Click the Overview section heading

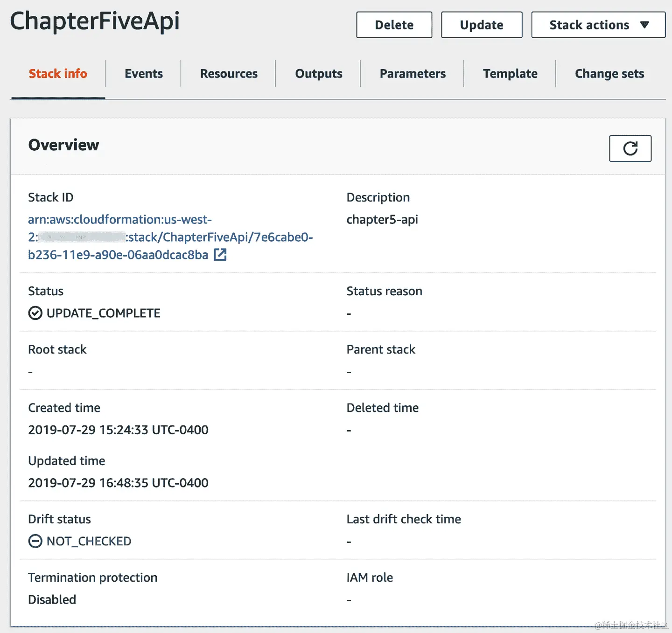click(63, 145)
